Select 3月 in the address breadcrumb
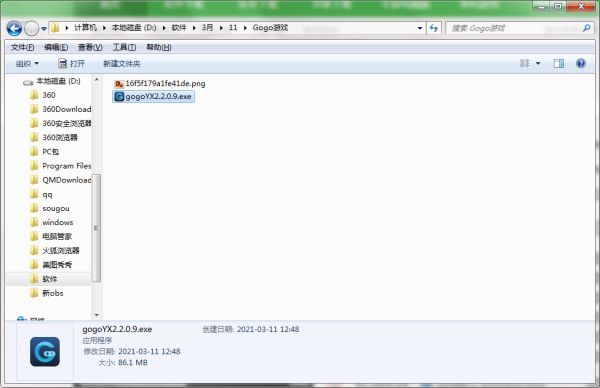Viewport: 600px width, 388px height. 207,28
